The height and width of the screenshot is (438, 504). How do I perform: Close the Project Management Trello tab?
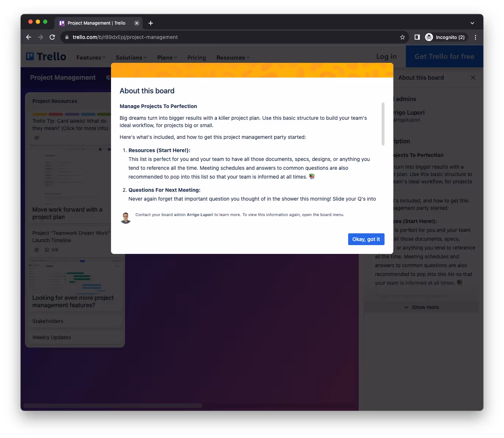(137, 23)
